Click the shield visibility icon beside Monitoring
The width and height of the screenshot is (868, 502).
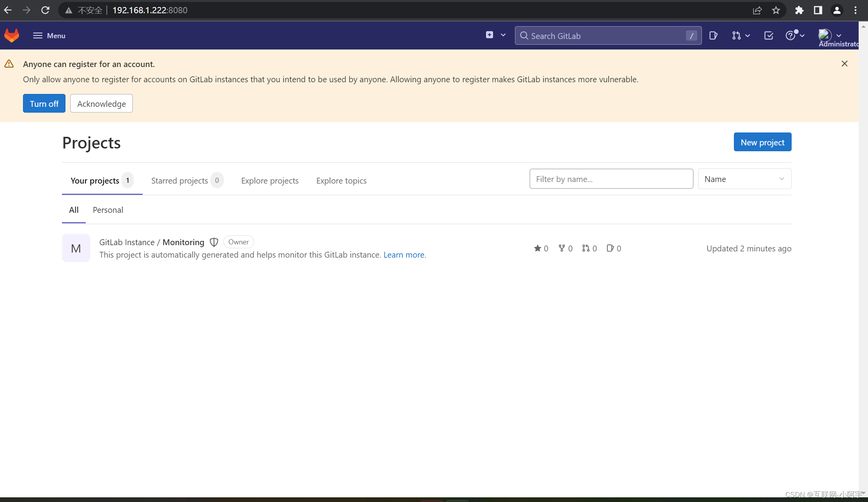point(214,242)
